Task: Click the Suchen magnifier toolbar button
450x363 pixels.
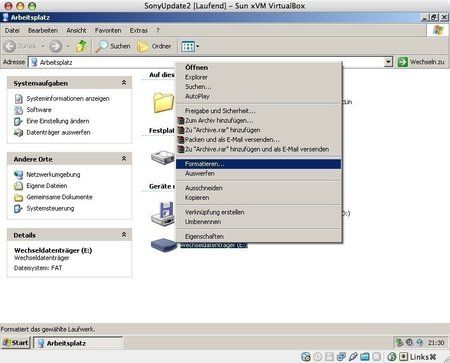Action: tap(113, 46)
